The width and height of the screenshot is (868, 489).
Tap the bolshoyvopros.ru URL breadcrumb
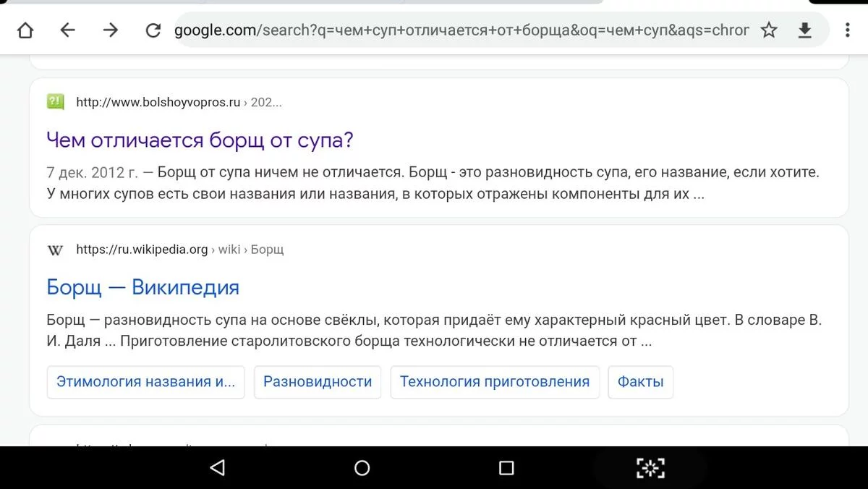pyautogui.click(x=158, y=102)
